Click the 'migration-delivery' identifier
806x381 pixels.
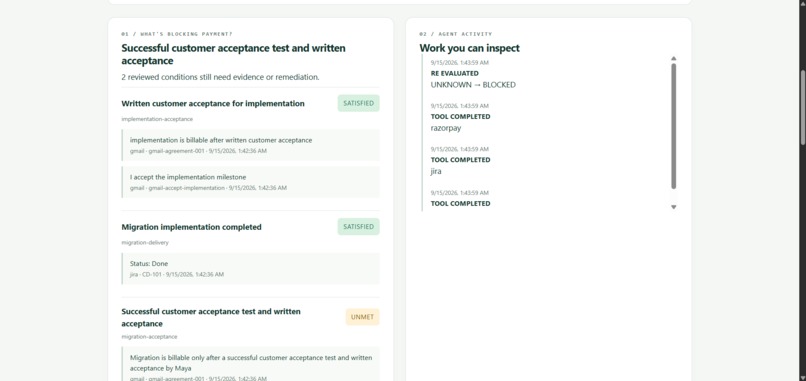point(145,242)
